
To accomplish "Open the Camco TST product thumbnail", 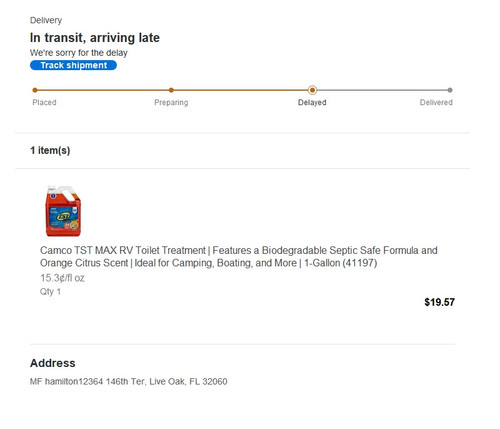I will click(x=63, y=211).
